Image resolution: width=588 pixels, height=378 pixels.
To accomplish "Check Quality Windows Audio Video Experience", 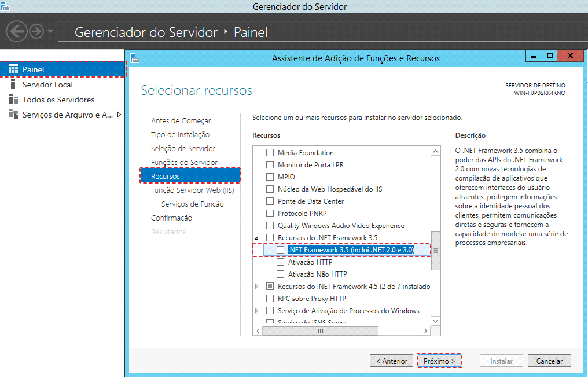I will coord(270,225).
